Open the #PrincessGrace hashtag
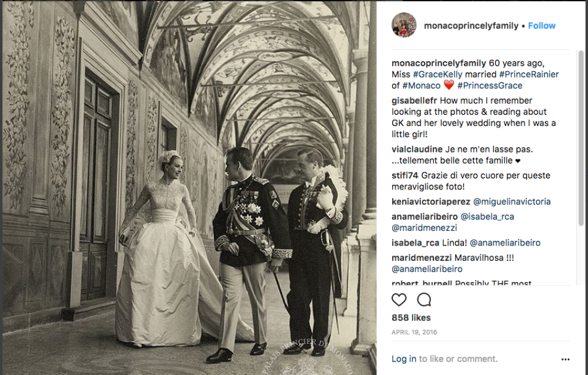 [490, 85]
